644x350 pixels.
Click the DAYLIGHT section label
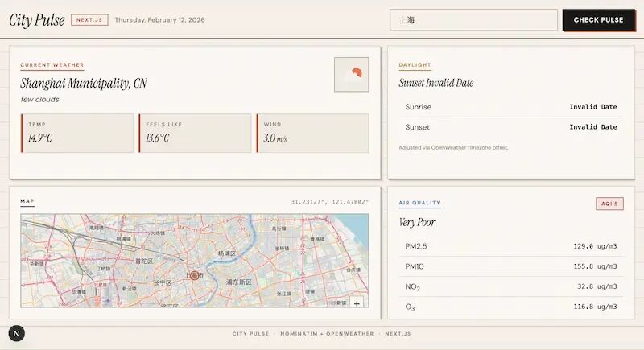click(x=415, y=65)
